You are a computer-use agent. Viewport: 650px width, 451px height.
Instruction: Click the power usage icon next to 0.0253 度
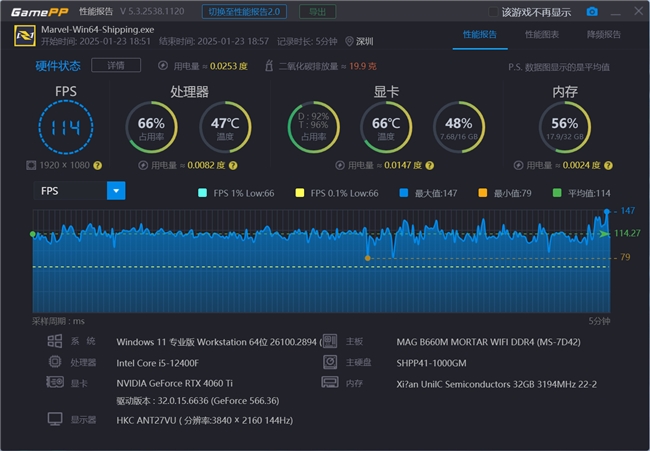click(163, 66)
